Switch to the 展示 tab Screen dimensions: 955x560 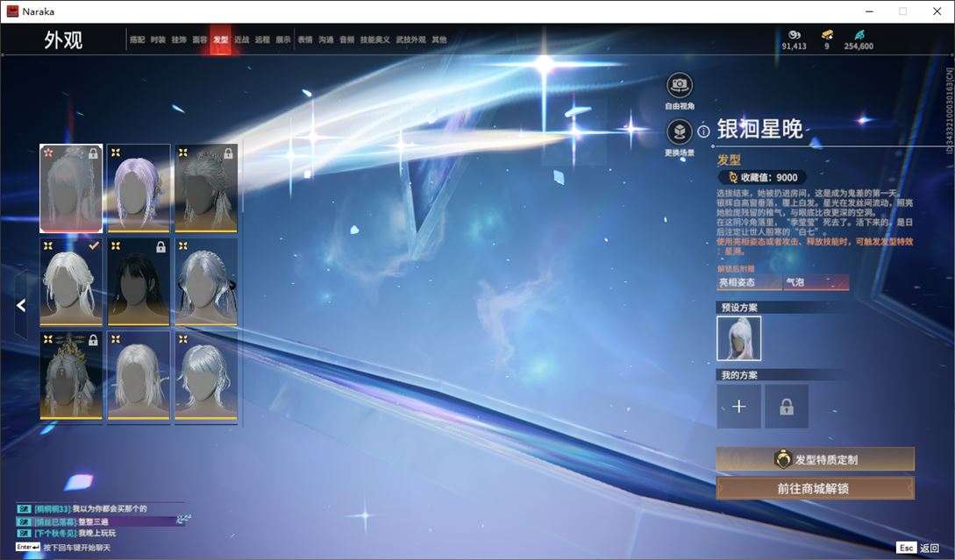pos(283,39)
